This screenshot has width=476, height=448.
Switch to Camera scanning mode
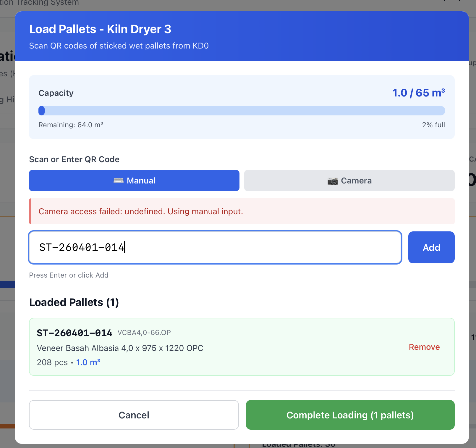click(x=349, y=181)
